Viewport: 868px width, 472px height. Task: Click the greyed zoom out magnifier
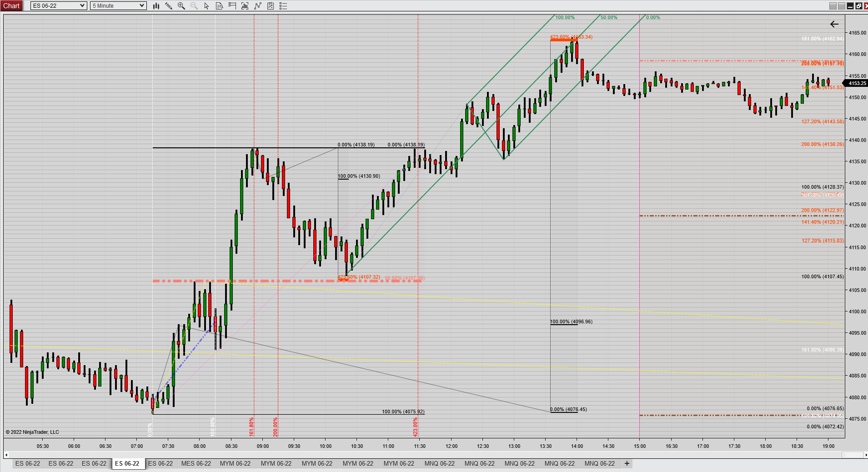tap(194, 6)
